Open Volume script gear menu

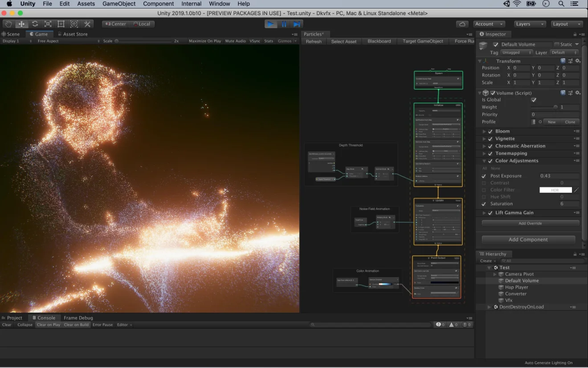pyautogui.click(x=577, y=93)
